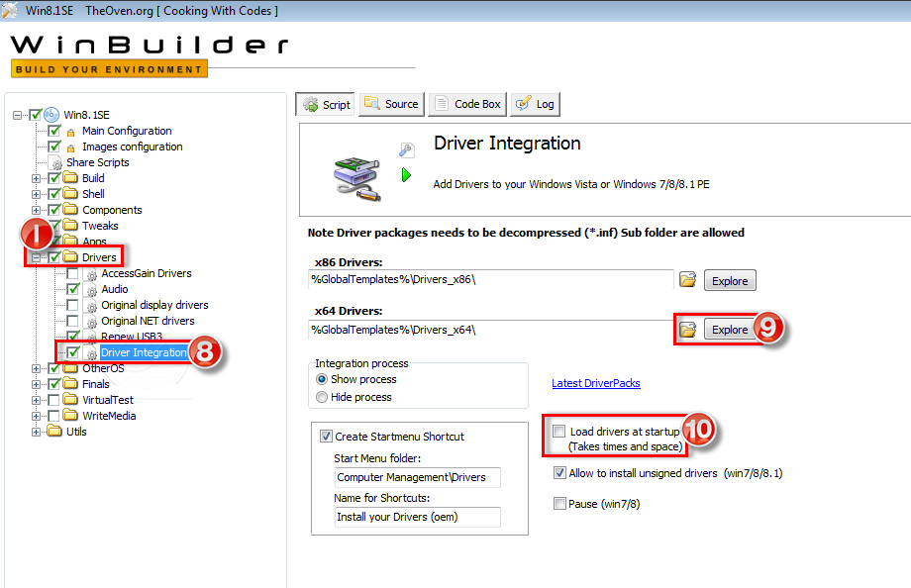Image resolution: width=911 pixels, height=588 pixels.
Task: Click Explore button for x86 Drivers
Action: point(730,281)
